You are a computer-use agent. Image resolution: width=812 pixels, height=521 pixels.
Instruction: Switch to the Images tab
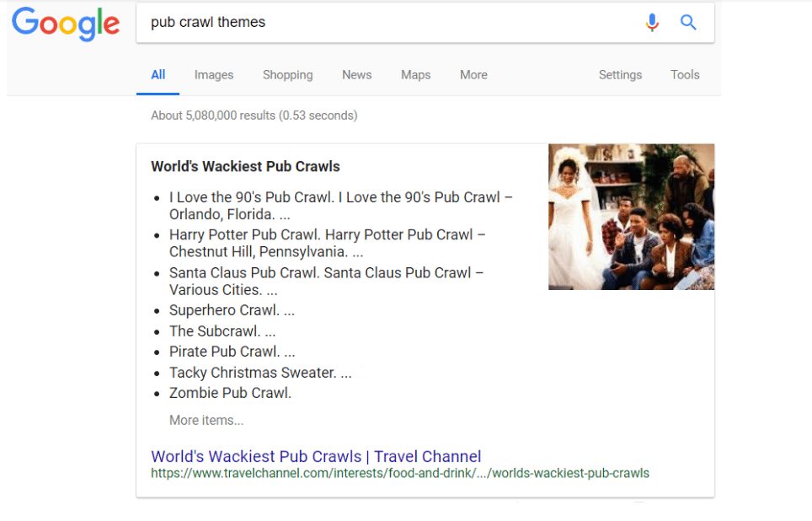[214, 75]
